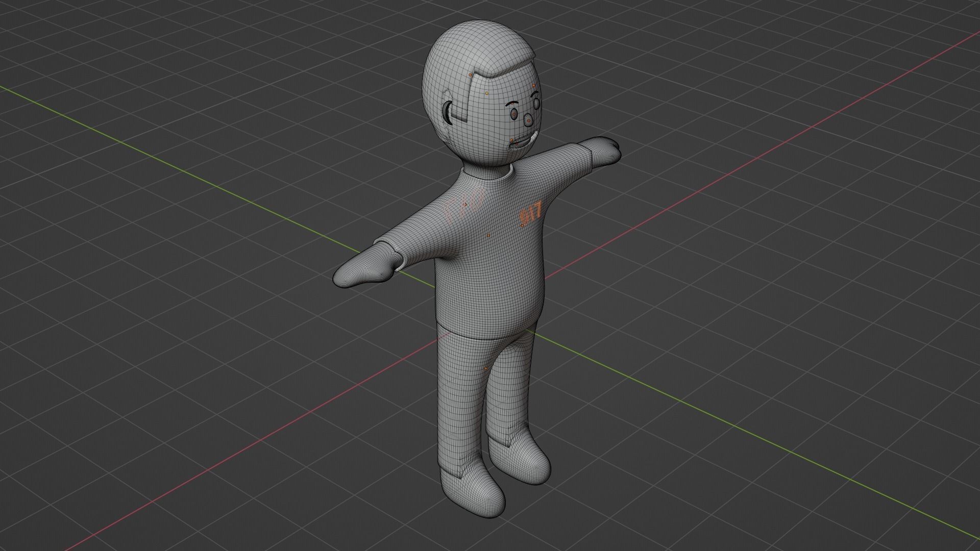Click the mitten-shaped hand in the foreground
Viewport: 980px width, 551px height.
click(x=366, y=265)
